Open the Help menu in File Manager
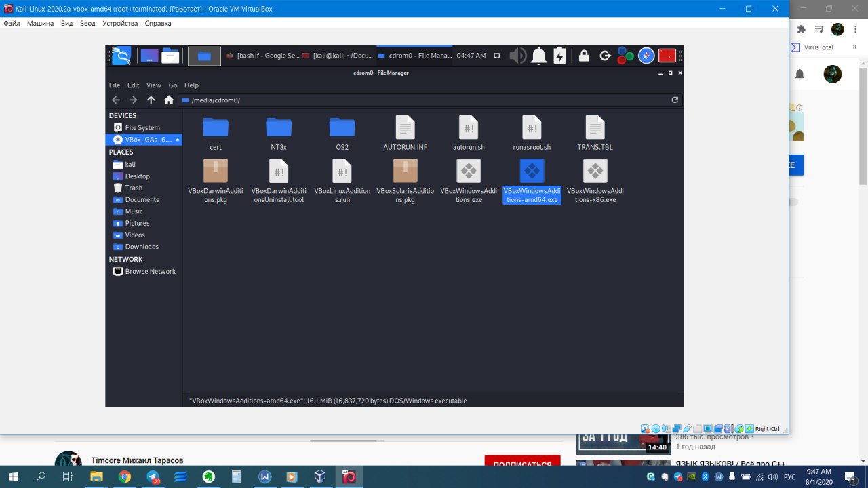This screenshot has width=868, height=488. pos(191,85)
